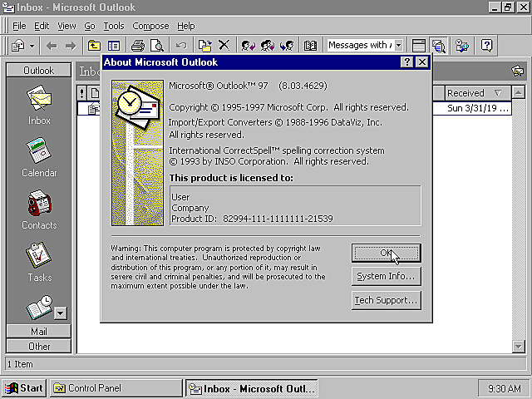The width and height of the screenshot is (532, 399).
Task: Open the Edit menu
Action: tap(42, 26)
